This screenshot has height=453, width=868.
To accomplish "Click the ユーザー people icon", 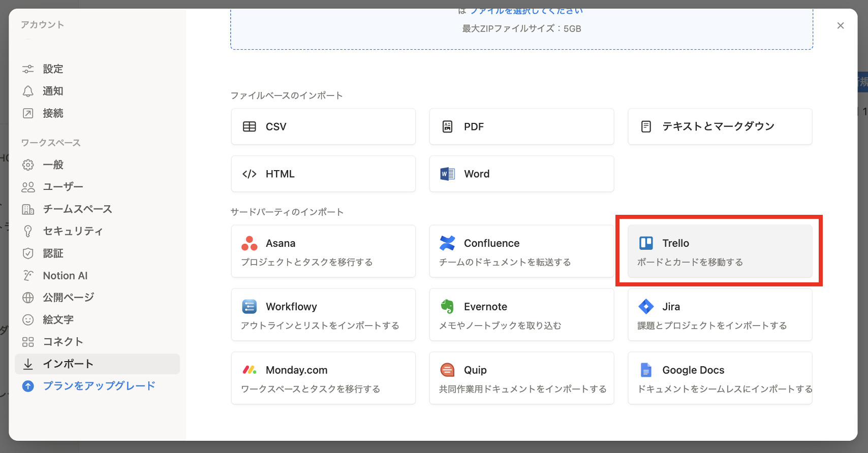I will click(28, 187).
